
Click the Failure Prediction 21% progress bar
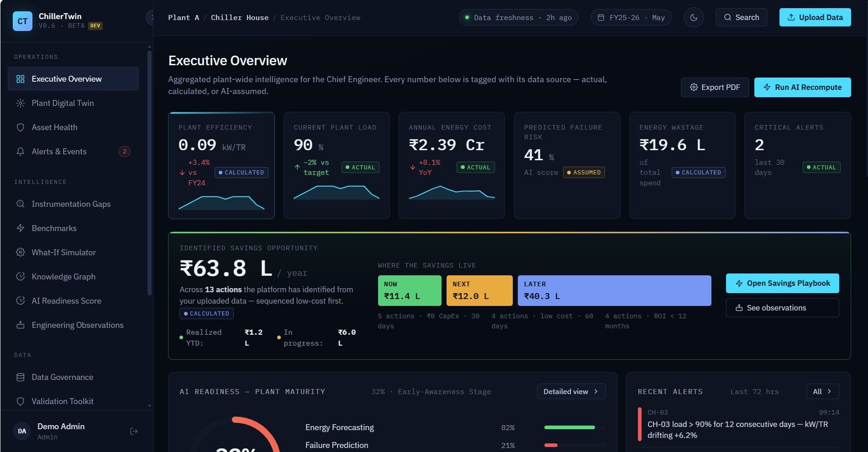click(575, 445)
